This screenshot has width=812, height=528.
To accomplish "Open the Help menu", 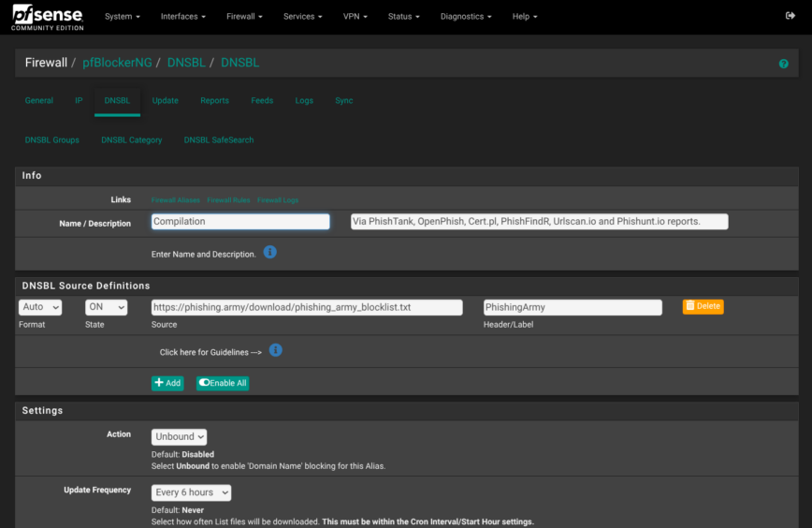I will coord(525,17).
